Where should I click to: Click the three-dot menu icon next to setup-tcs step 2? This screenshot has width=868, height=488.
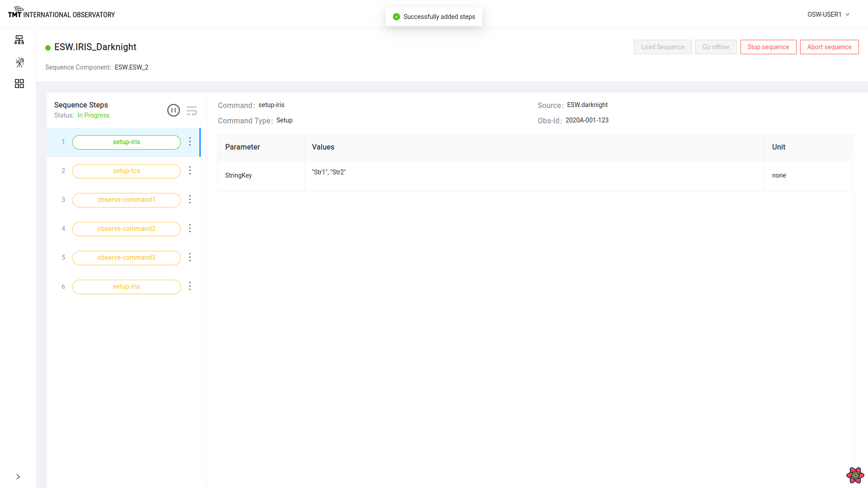click(x=189, y=170)
